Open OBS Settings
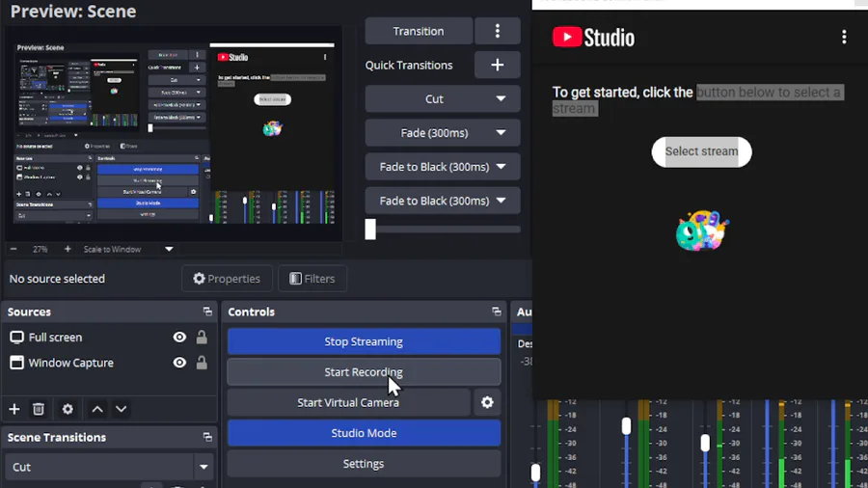The image size is (868, 488). pyautogui.click(x=364, y=464)
